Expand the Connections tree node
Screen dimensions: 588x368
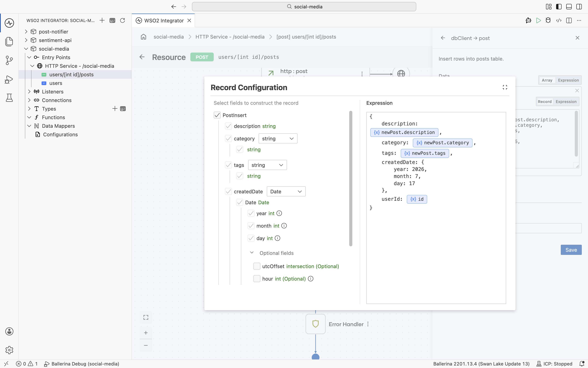[29, 100]
